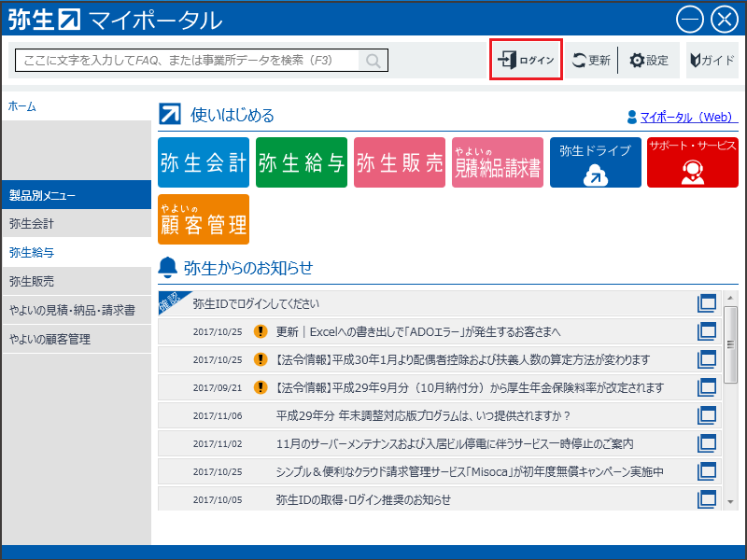Minimize the 弥生 マイポータル window
747x560 pixels.
click(x=689, y=20)
